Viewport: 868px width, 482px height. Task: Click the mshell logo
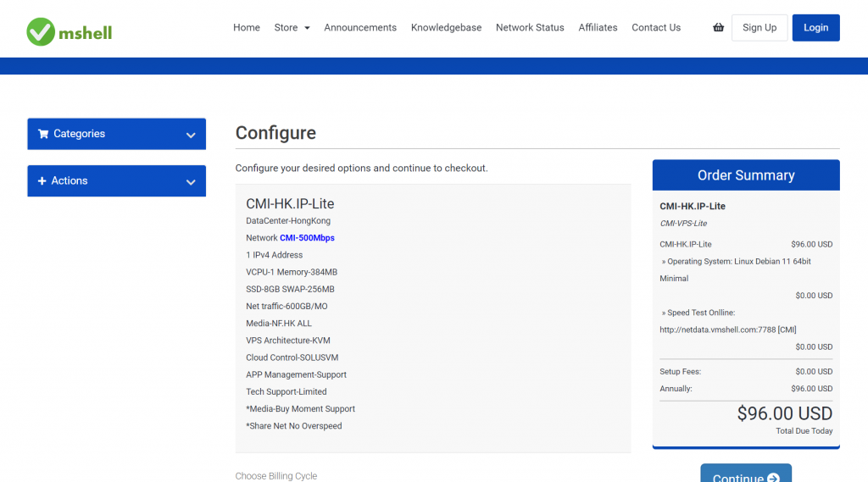coord(70,31)
